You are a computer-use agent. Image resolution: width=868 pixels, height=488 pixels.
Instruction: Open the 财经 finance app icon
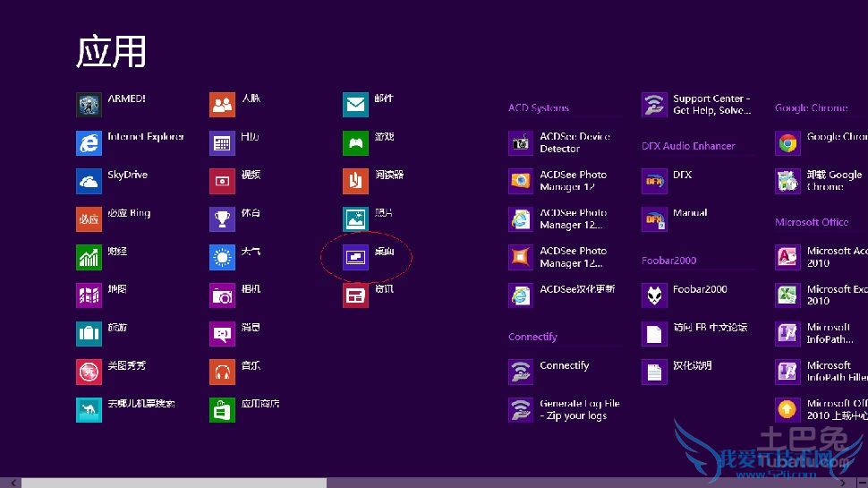(x=89, y=258)
